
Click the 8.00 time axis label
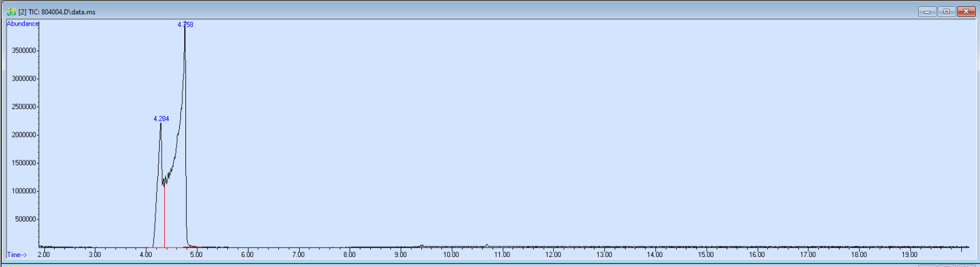(x=350, y=255)
